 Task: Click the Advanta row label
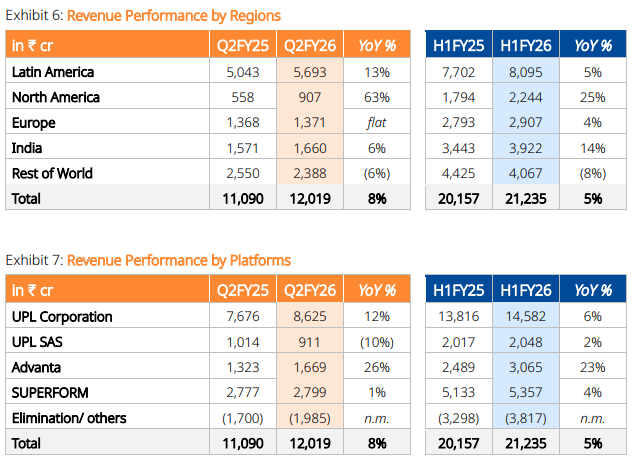click(38, 366)
